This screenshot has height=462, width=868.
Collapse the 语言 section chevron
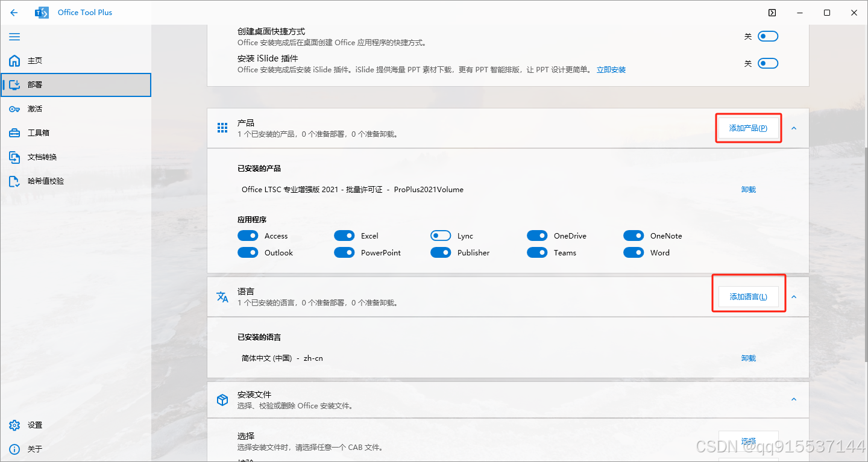click(794, 296)
